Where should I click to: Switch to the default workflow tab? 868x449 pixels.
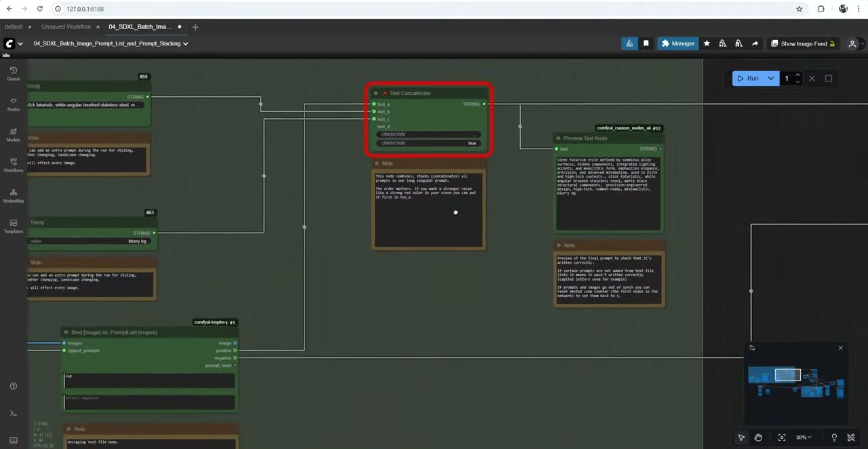coord(14,27)
